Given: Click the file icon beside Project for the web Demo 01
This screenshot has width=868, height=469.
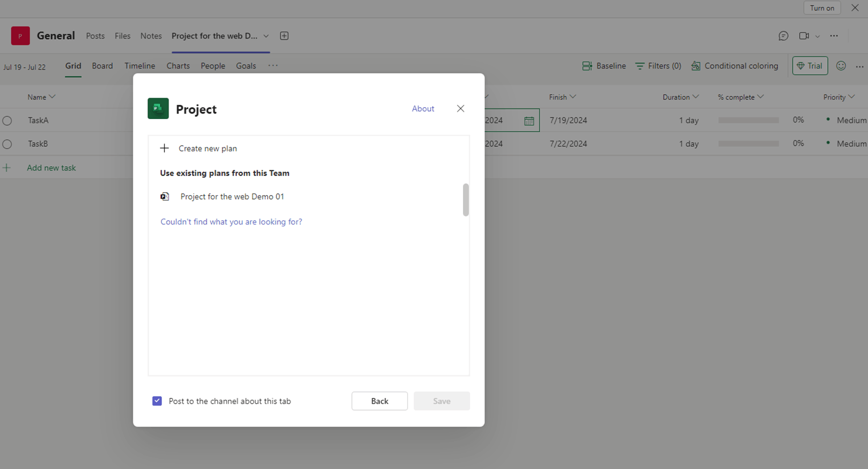Looking at the screenshot, I should [x=165, y=197].
